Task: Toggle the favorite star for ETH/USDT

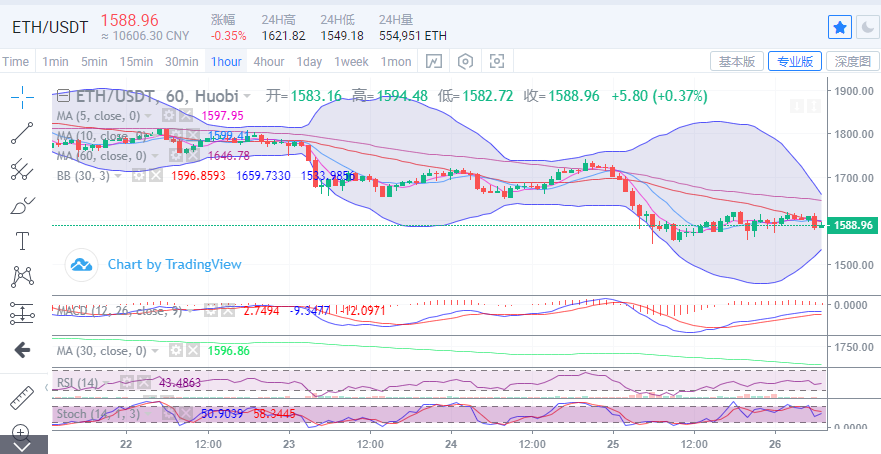Action: (840, 27)
